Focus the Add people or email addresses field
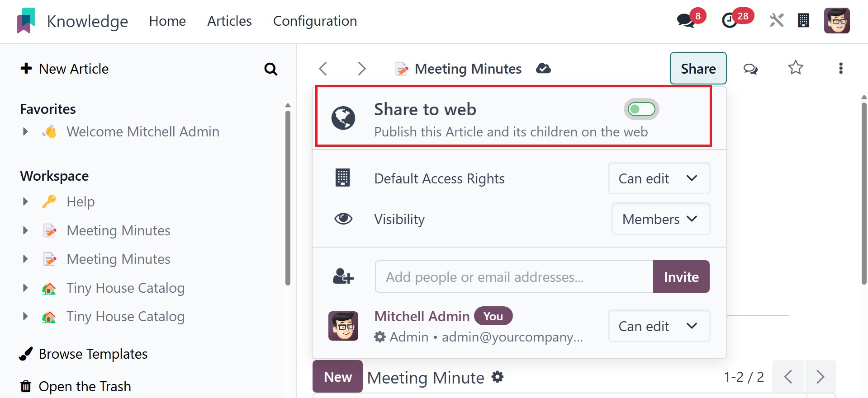The width and height of the screenshot is (868, 398). click(514, 276)
